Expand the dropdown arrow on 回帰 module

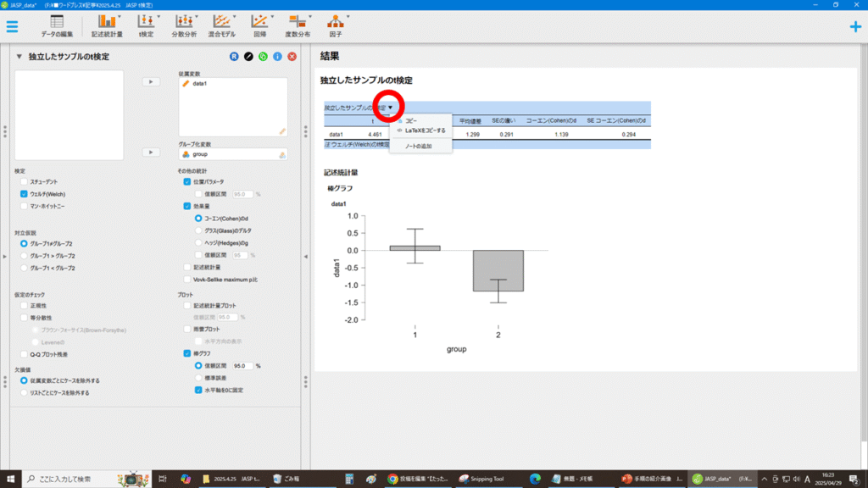(272, 17)
